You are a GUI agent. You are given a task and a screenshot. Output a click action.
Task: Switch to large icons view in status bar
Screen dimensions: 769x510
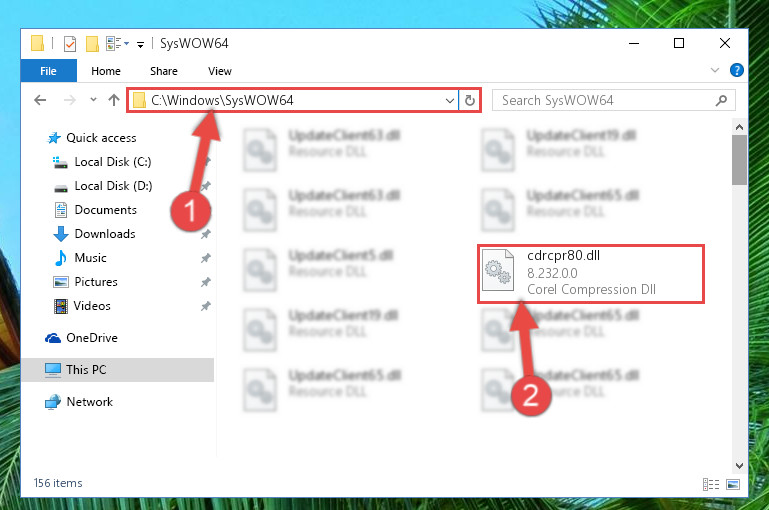point(733,484)
